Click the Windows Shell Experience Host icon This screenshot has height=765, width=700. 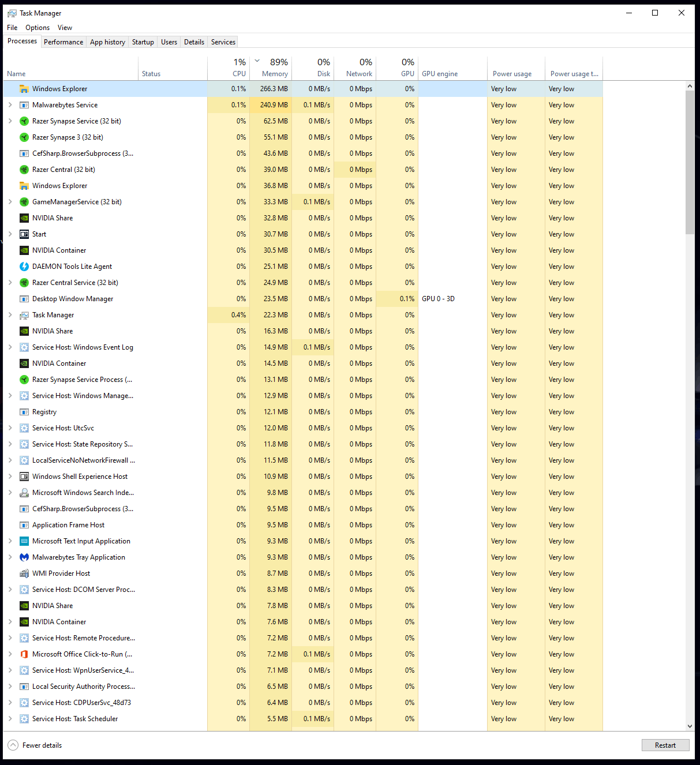point(24,477)
